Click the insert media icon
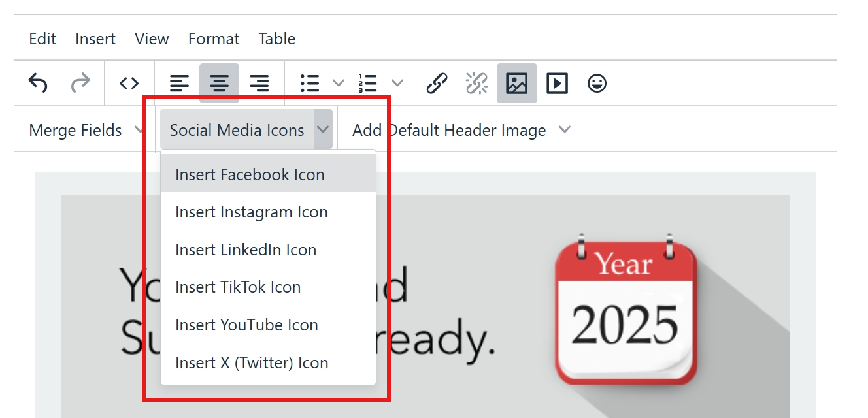Viewport: 868px width, 418px height. (x=557, y=84)
